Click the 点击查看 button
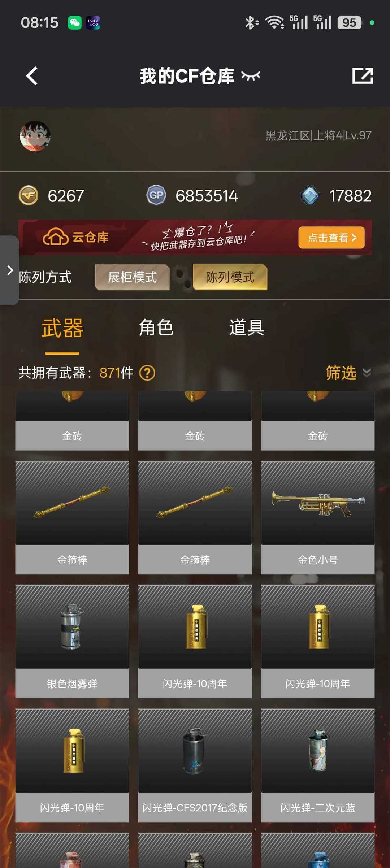 [x=331, y=238]
